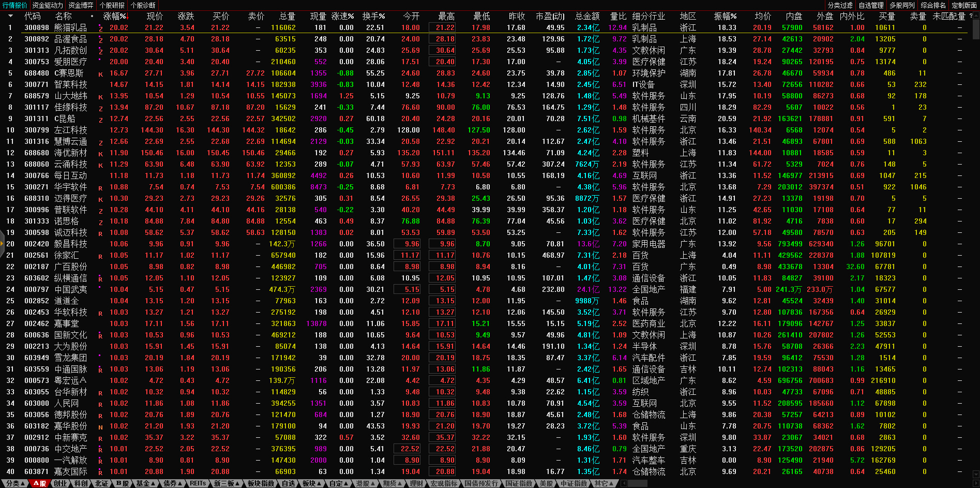Sort the list by 换手% column
This screenshot has width=980, height=488.
click(x=373, y=17)
